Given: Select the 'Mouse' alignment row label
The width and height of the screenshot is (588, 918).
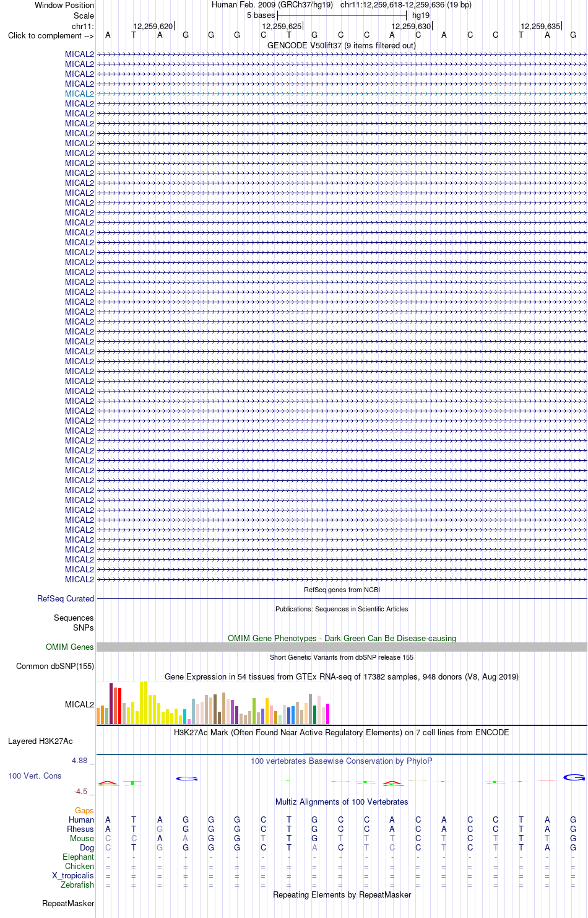Looking at the screenshot, I should coord(82,838).
